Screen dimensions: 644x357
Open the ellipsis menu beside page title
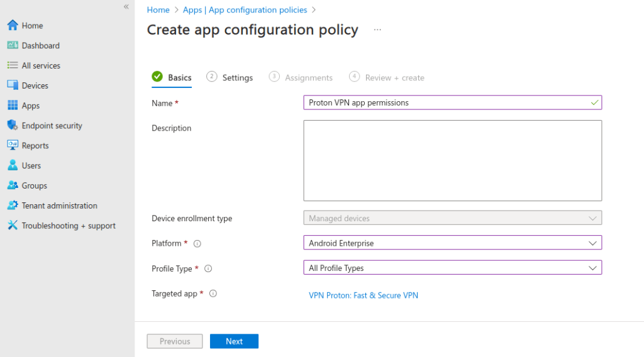377,30
